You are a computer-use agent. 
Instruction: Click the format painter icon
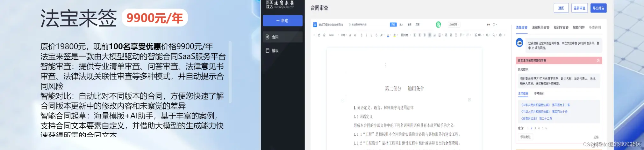point(319,35)
